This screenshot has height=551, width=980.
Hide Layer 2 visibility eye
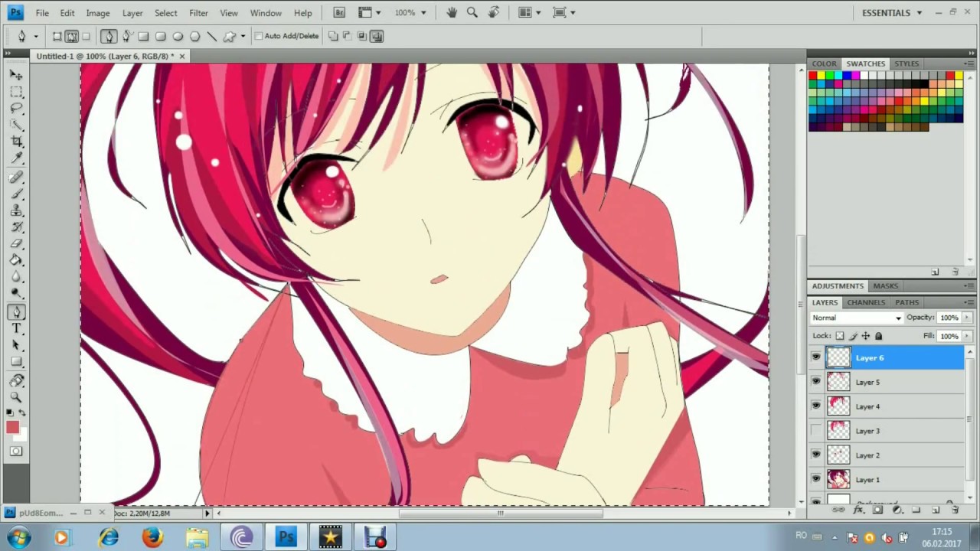(816, 455)
